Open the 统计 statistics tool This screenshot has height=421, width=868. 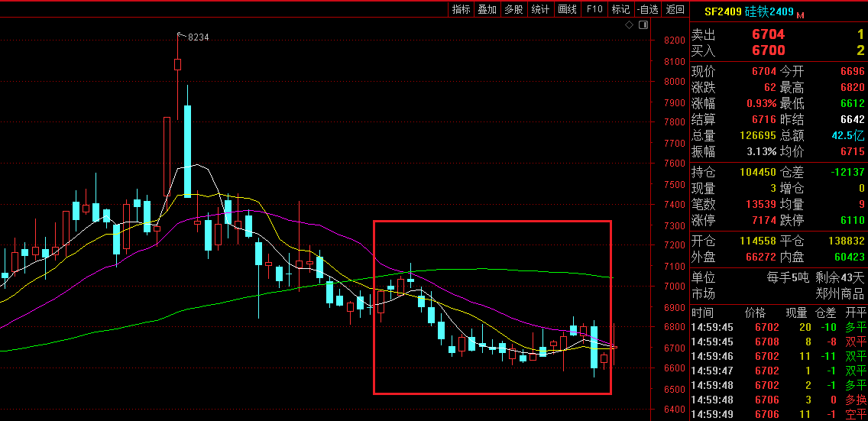point(540,9)
